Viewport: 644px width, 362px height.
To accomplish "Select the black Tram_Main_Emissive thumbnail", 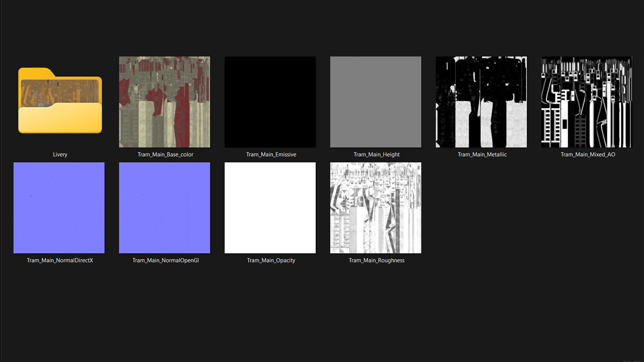I will click(270, 102).
